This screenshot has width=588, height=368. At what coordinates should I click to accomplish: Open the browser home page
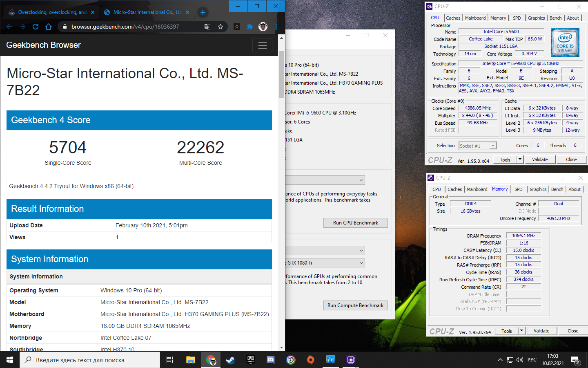point(49,27)
